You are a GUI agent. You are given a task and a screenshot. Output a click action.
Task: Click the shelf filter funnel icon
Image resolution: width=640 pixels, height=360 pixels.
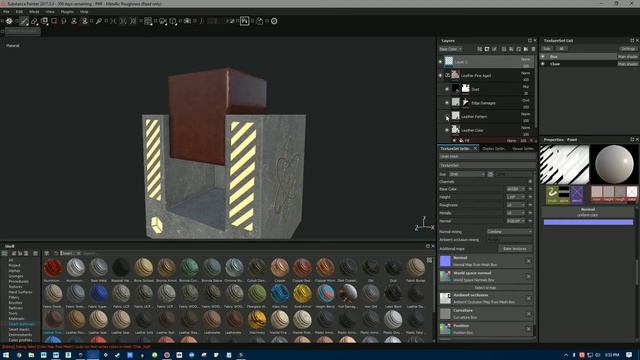click(x=47, y=253)
